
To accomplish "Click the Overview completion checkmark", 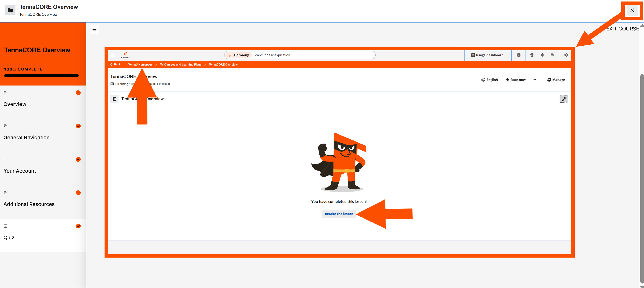I will 78,93.
